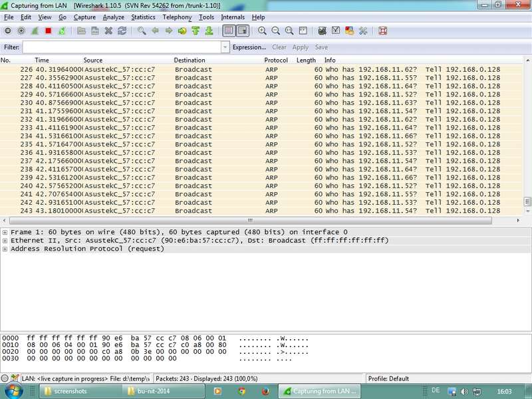Open the Help lifebuoy icon
This screenshot has width=532, height=399.
[x=382, y=31]
